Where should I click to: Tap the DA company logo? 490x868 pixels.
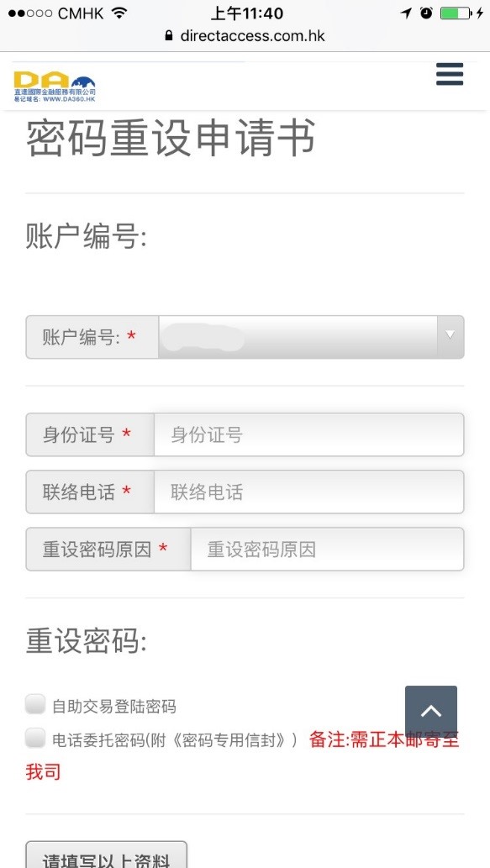(55, 87)
